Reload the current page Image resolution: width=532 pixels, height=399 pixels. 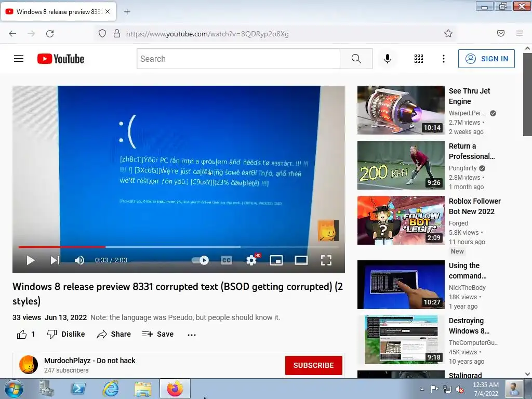[x=50, y=34]
